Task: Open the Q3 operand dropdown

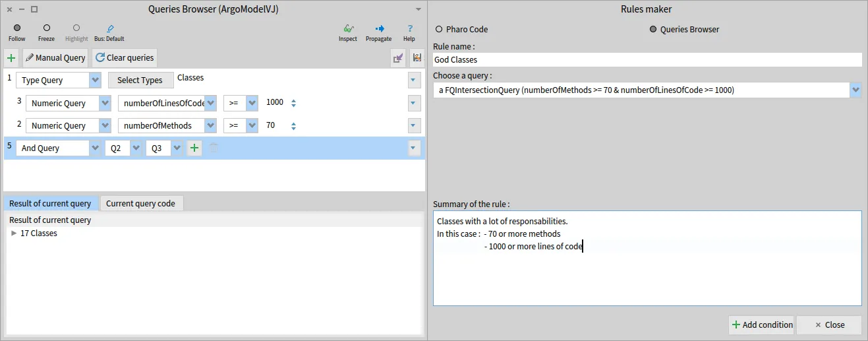Action: [x=177, y=148]
